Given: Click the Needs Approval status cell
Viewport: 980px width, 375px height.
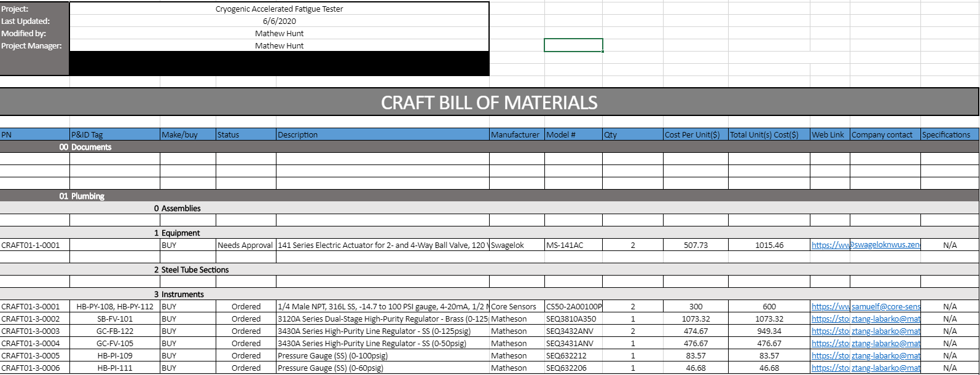Looking at the screenshot, I should [245, 245].
